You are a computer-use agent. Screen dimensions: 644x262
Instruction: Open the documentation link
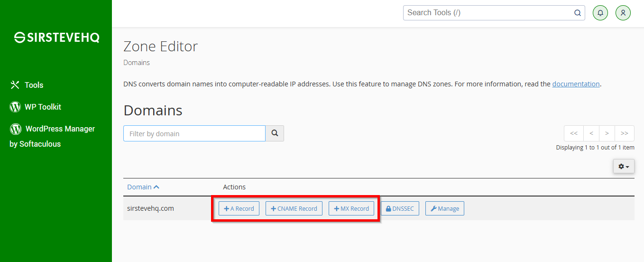[x=576, y=84]
